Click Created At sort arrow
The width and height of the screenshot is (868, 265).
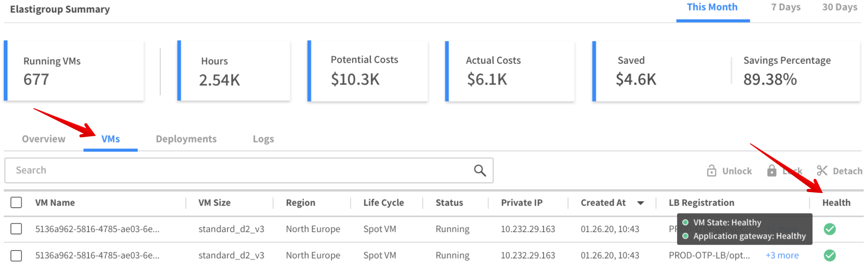pyautogui.click(x=640, y=203)
